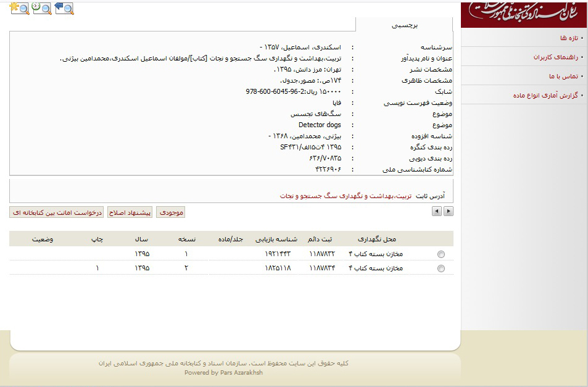Select radio button for record 1187834
The image size is (588, 387).
click(441, 268)
